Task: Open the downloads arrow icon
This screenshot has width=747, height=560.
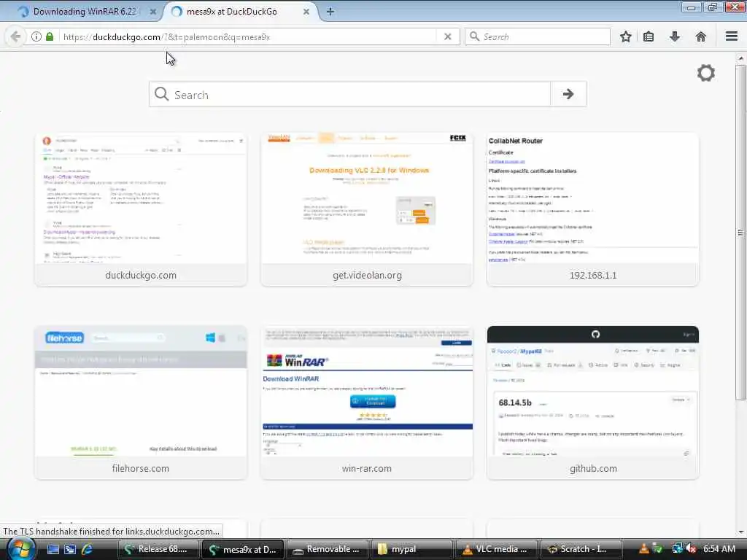Action: click(x=675, y=36)
